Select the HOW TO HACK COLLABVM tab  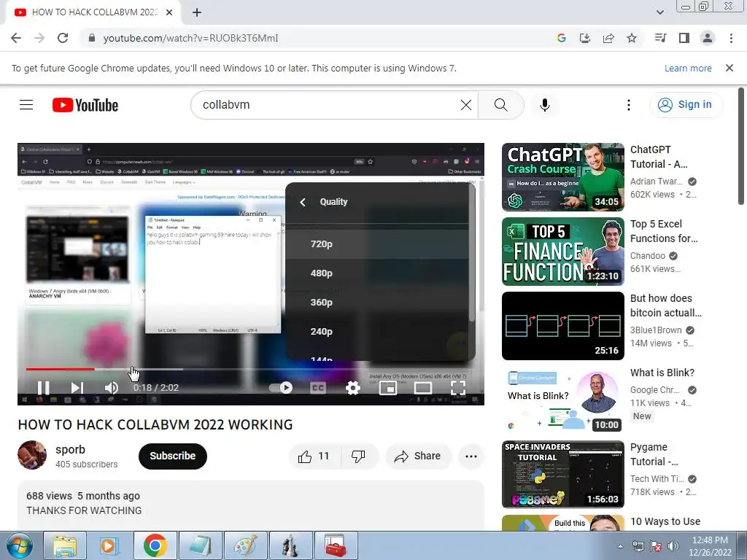[x=94, y=12]
